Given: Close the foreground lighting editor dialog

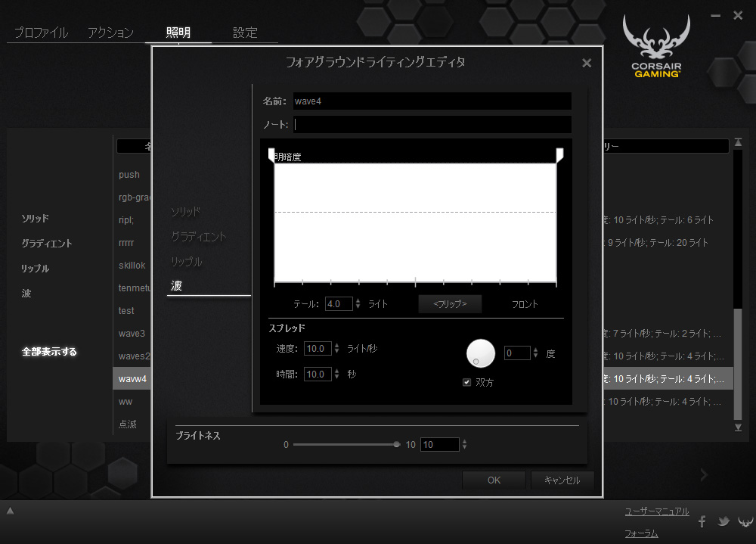Looking at the screenshot, I should click(x=587, y=64).
